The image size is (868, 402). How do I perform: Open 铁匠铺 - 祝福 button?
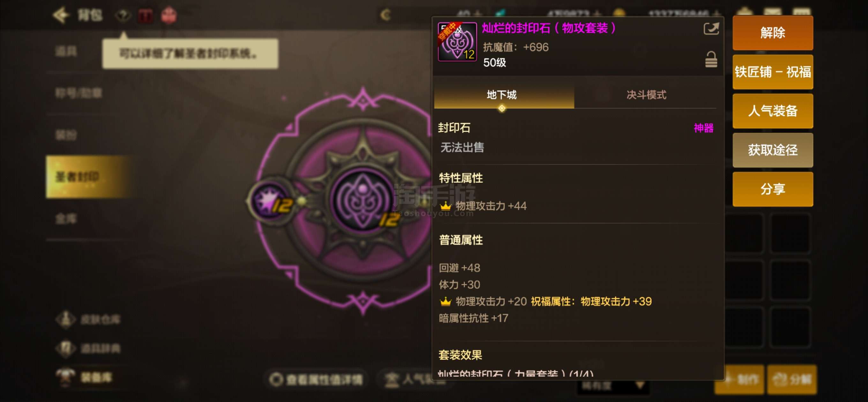click(772, 72)
